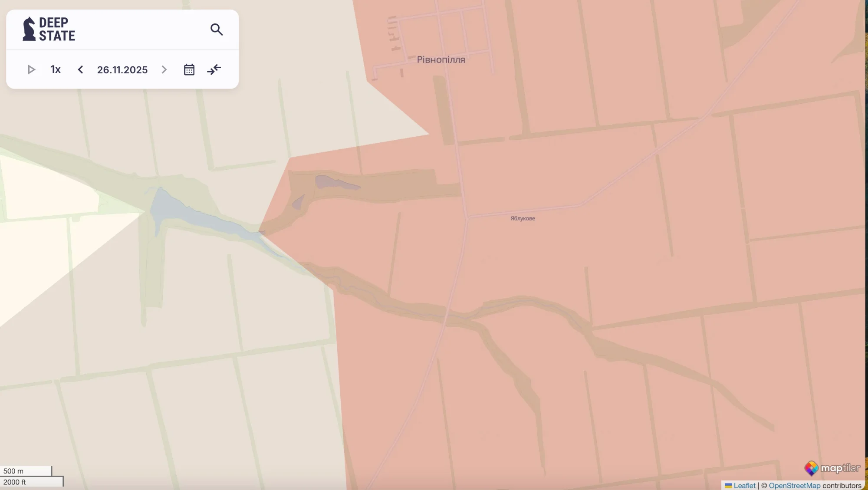The height and width of the screenshot is (490, 868).
Task: Click the MapTiler logo
Action: [832, 468]
